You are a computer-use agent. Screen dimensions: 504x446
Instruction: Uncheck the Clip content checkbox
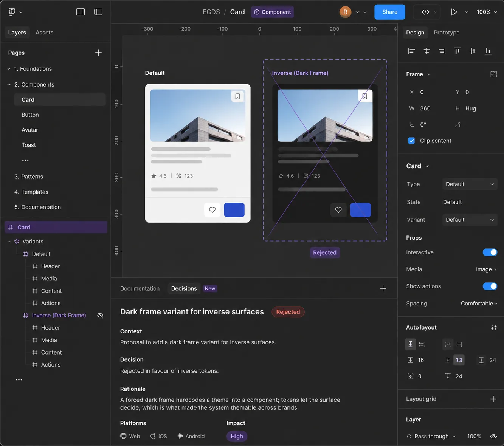click(411, 141)
